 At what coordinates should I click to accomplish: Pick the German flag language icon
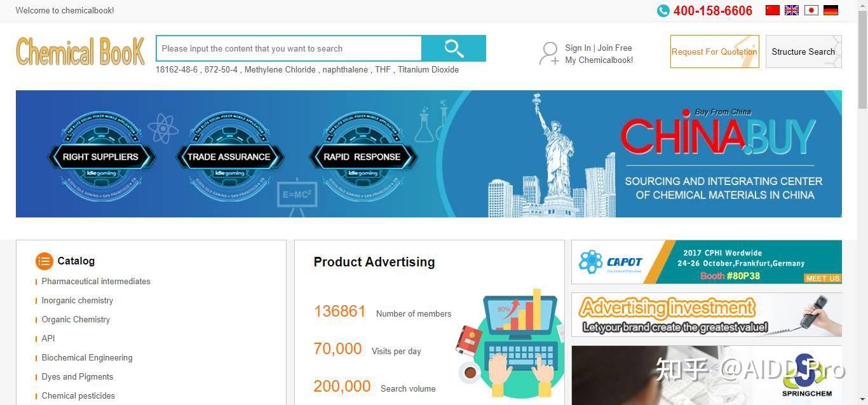click(831, 10)
